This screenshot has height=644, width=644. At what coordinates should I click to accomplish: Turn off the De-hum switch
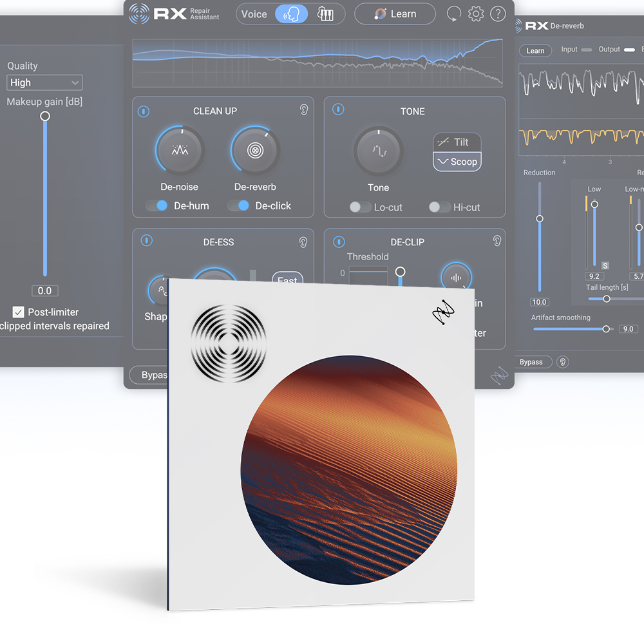coord(157,205)
